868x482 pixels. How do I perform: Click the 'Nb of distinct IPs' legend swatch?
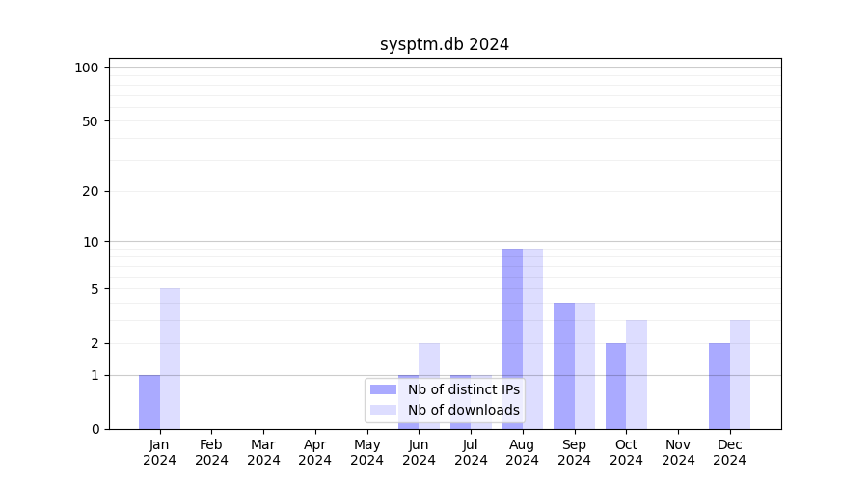click(x=384, y=389)
